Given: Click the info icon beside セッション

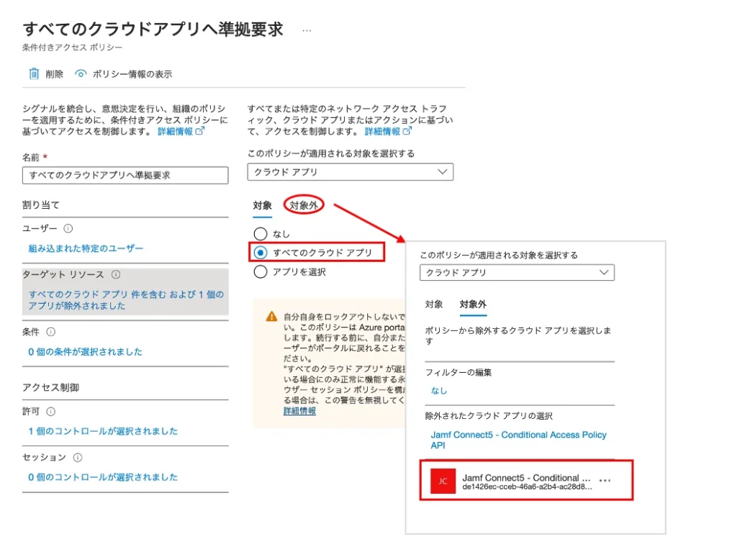Looking at the screenshot, I should click(x=78, y=457).
